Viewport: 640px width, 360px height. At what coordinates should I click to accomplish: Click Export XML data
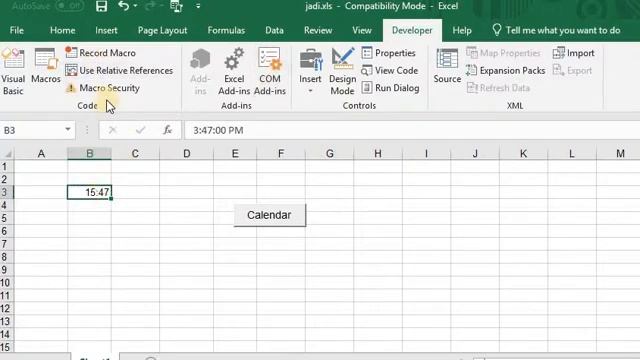point(572,70)
